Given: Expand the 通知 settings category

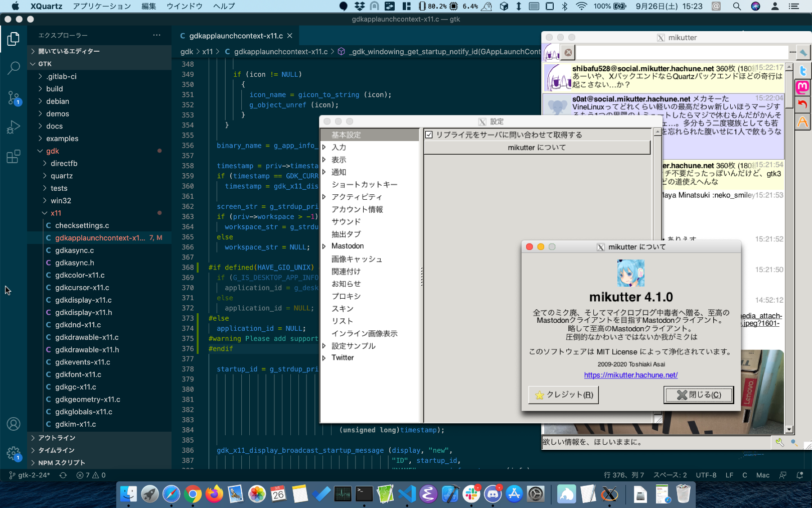Looking at the screenshot, I should click(x=324, y=172).
